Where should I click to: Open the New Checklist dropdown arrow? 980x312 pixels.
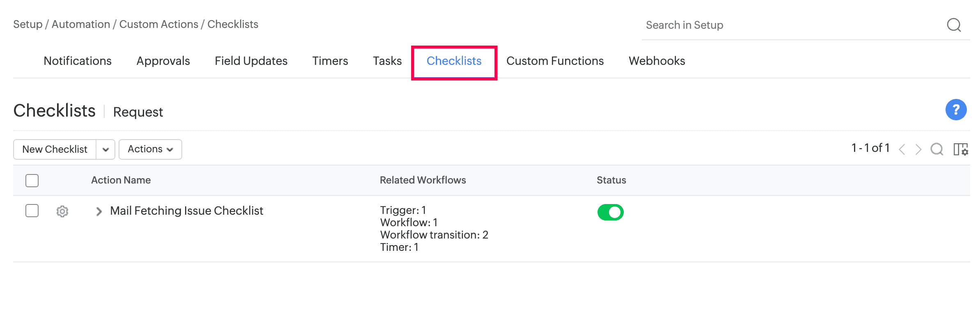tap(105, 149)
